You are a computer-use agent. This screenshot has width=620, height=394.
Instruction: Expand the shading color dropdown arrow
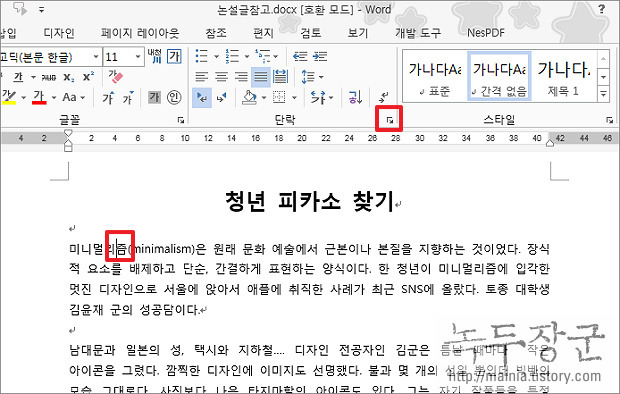point(264,98)
